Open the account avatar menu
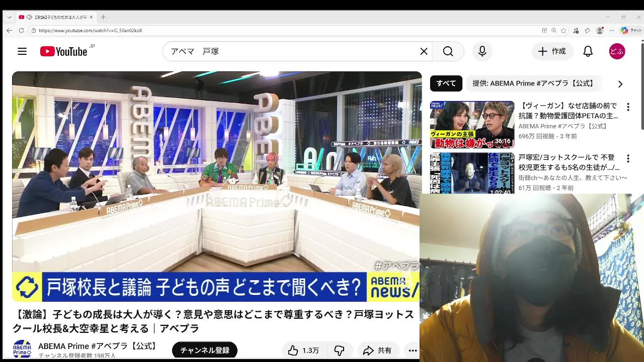Screen dimensions: 644x362 pos(617,51)
